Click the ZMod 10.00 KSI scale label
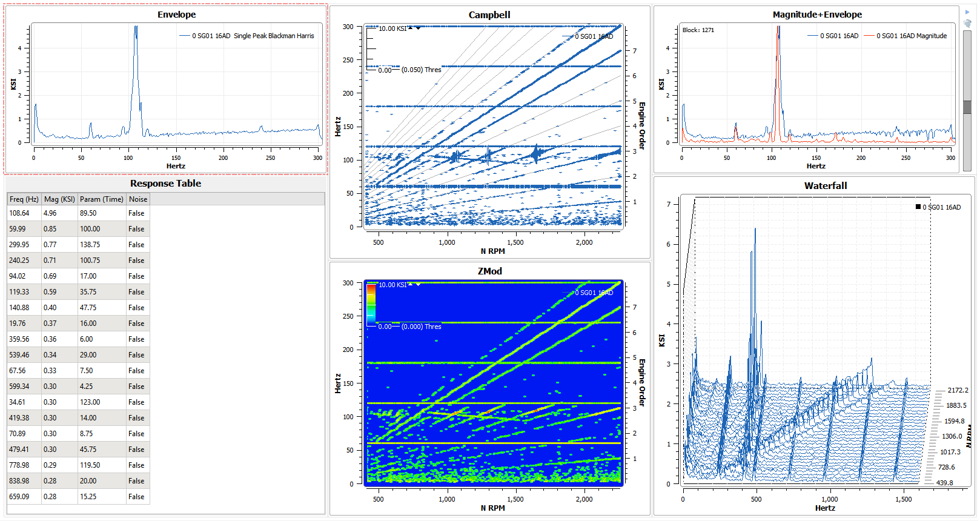 coord(392,285)
